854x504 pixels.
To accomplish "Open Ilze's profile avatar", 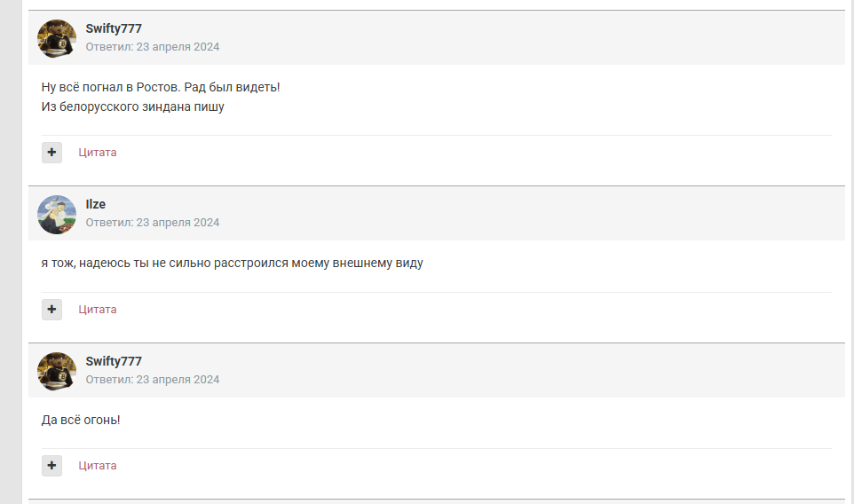I will coord(57,214).
